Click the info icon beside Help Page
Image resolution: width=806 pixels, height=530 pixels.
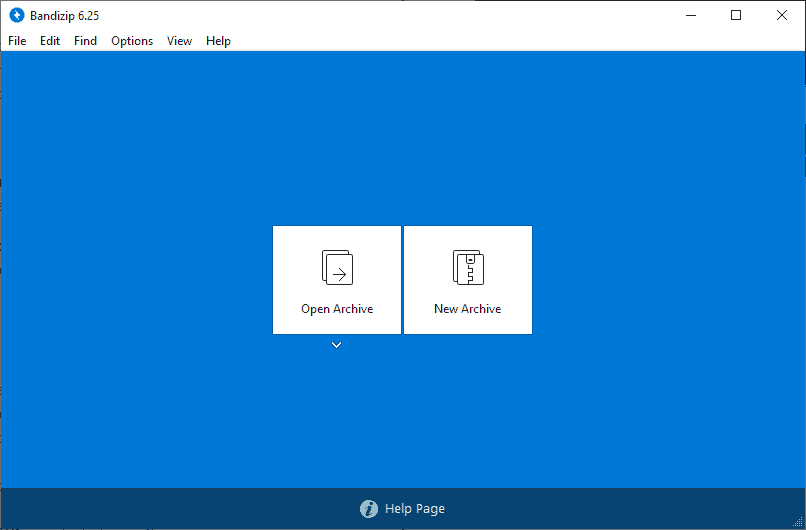click(369, 509)
